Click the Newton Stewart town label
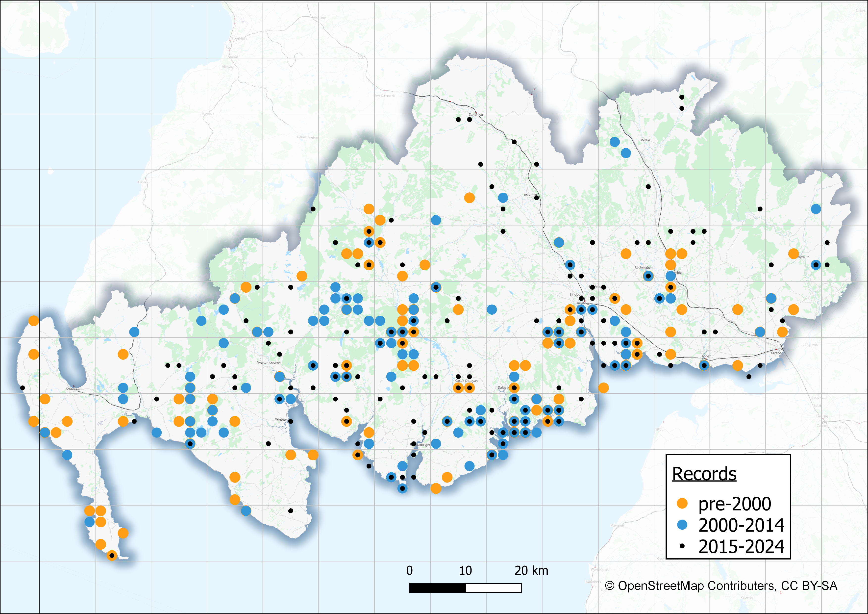868x614 pixels. click(x=268, y=362)
